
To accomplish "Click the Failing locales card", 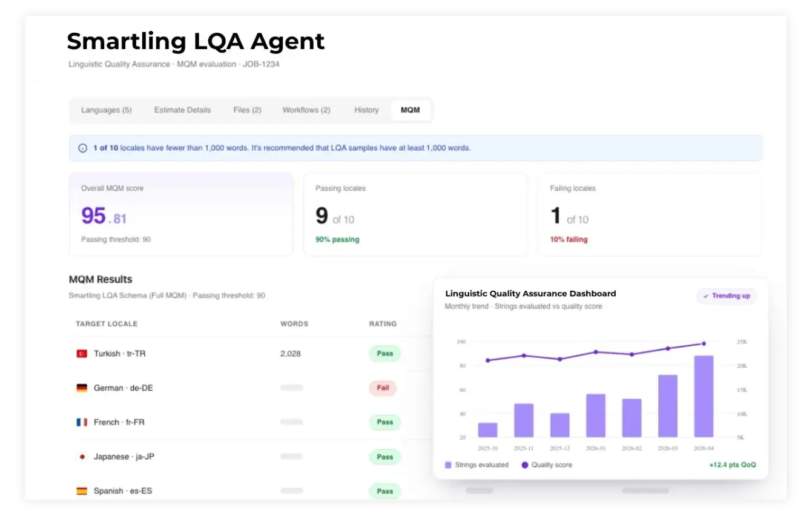I will (649, 214).
